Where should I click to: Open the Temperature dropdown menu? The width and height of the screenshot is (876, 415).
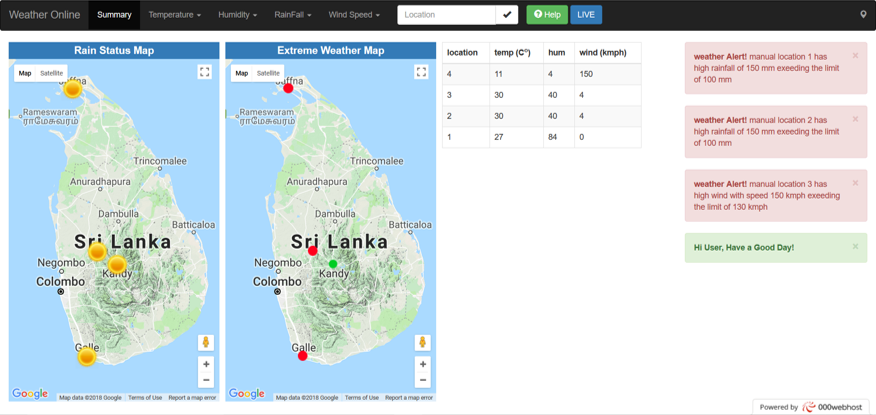coord(175,15)
